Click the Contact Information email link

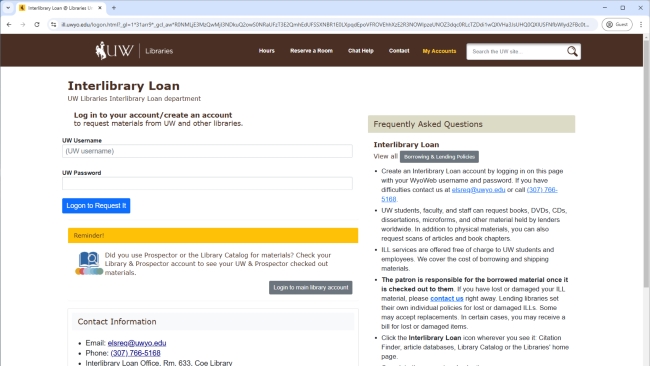tap(137, 343)
